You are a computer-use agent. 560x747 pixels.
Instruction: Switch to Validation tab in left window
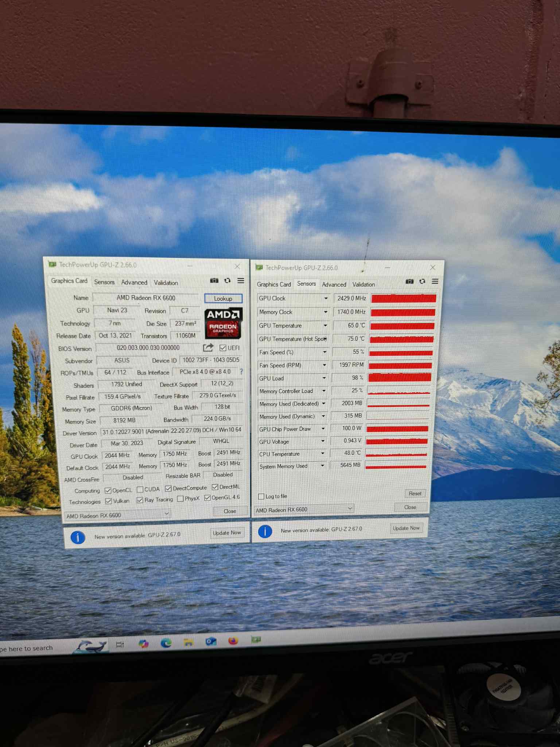coord(166,283)
